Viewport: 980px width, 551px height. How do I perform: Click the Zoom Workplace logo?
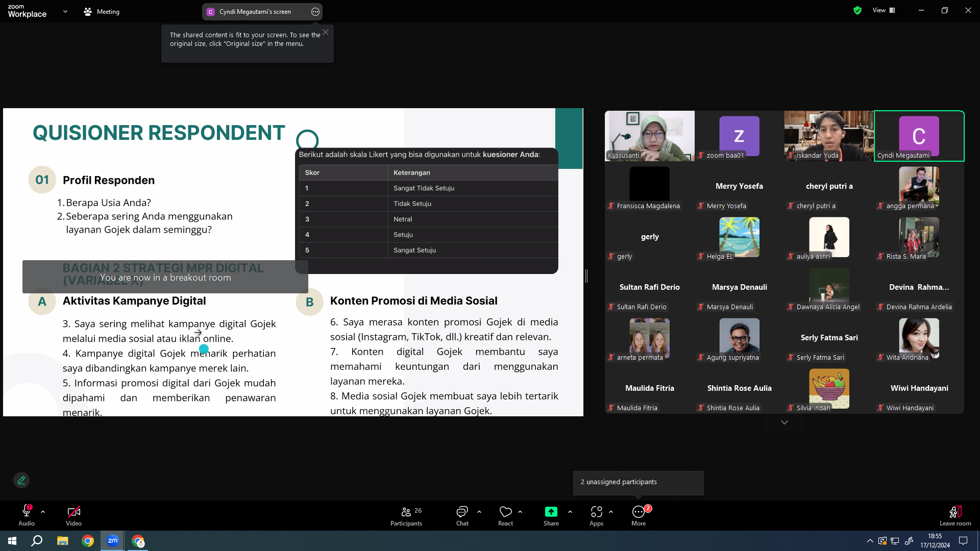[27, 11]
